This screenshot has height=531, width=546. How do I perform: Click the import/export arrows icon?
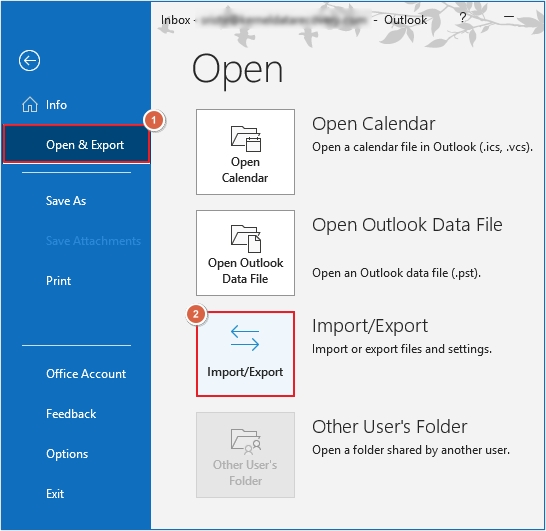coord(245,337)
